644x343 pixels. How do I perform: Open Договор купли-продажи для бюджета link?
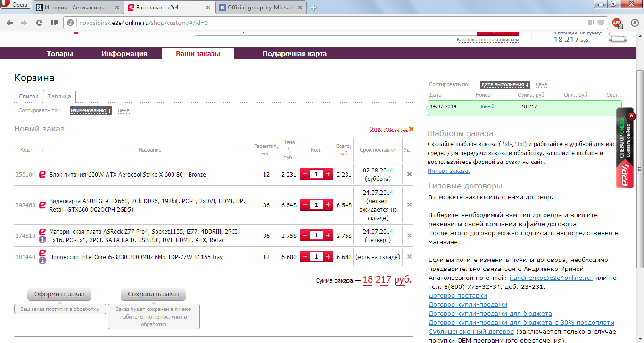coord(490,314)
